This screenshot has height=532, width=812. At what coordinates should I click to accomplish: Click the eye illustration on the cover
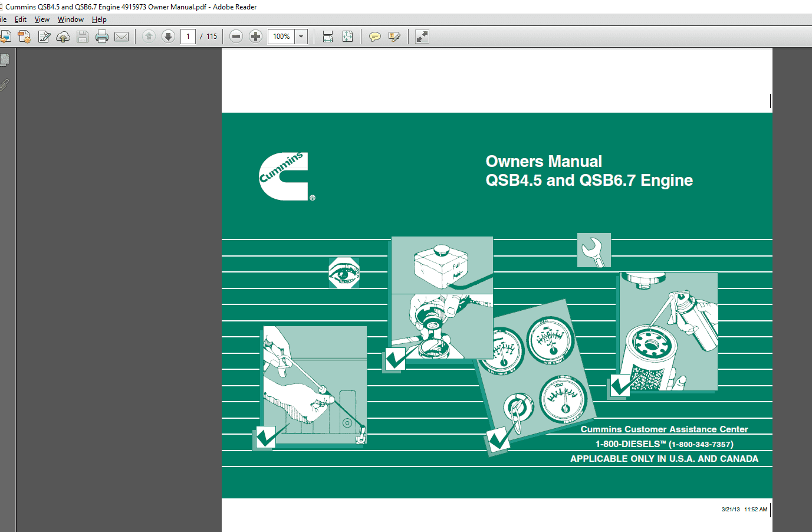pos(344,273)
